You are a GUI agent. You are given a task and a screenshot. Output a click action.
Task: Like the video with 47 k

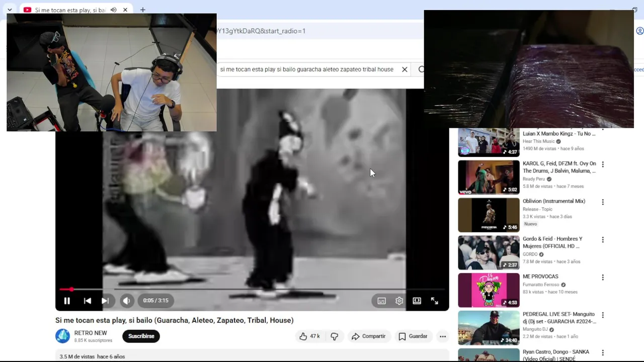(309, 336)
